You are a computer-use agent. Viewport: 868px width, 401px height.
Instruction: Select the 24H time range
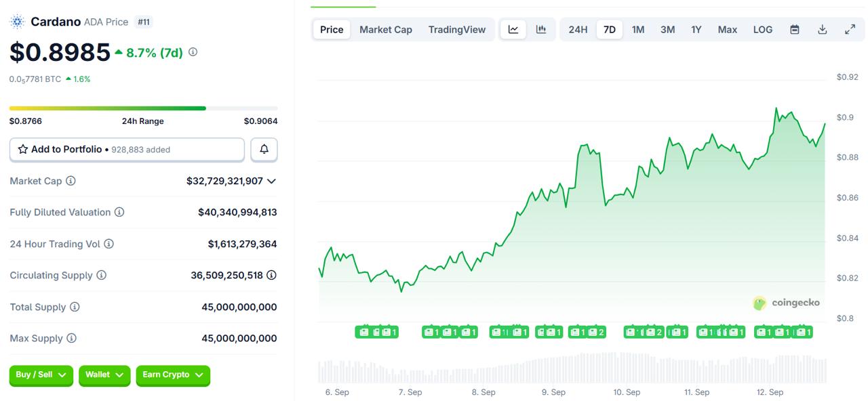coord(578,29)
